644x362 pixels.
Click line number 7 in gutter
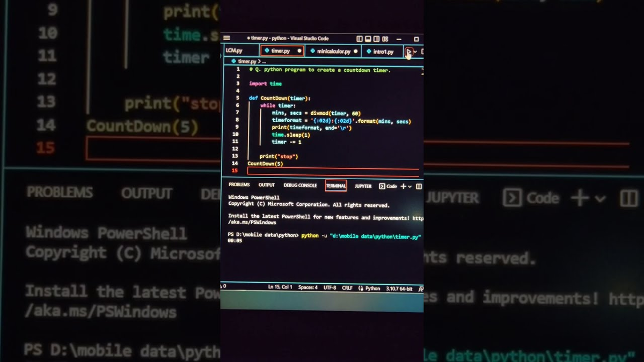(x=237, y=113)
